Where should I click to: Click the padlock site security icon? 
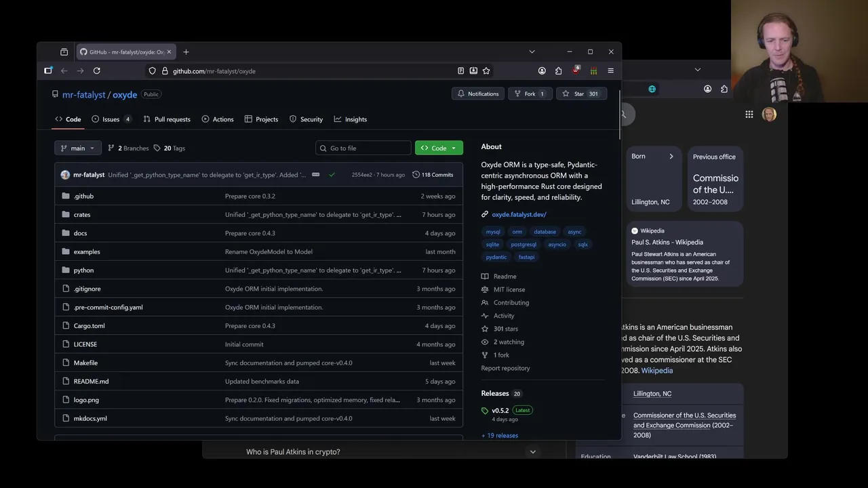coord(165,70)
